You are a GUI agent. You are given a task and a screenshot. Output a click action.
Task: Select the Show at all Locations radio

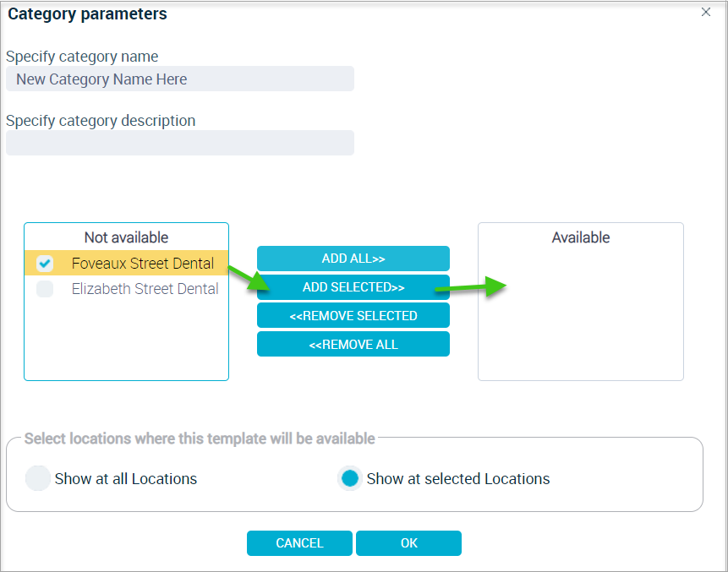(37, 478)
